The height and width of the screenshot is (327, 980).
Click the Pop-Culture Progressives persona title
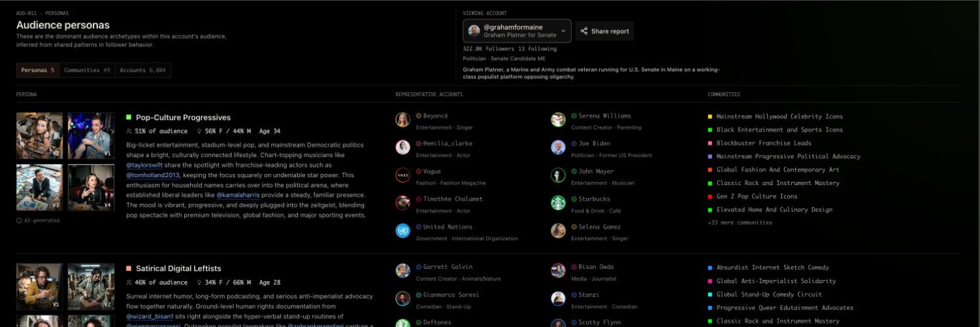point(183,118)
